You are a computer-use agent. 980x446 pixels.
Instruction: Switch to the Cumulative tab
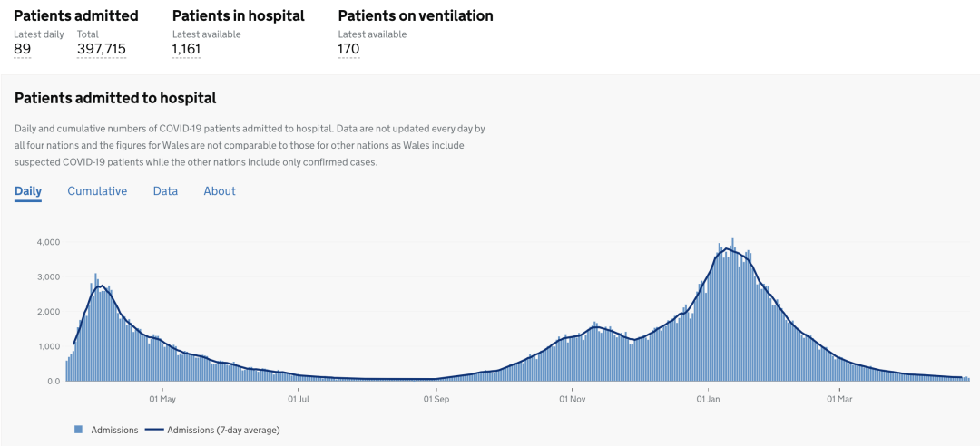click(97, 191)
